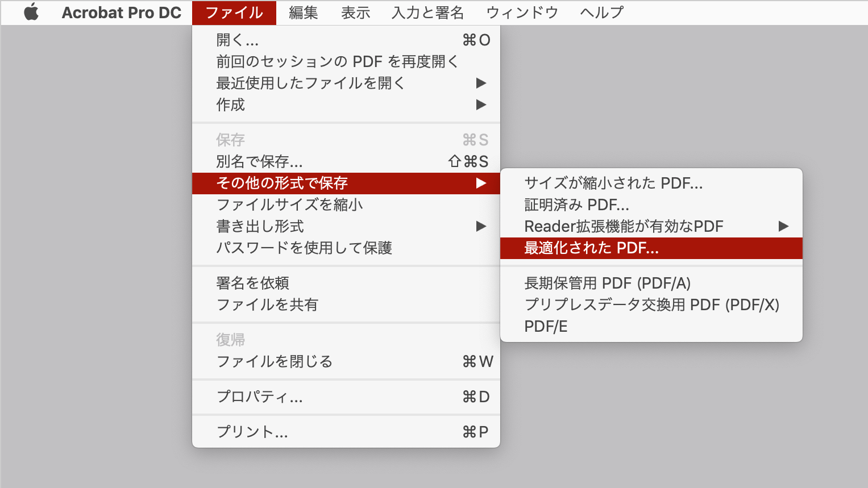Open the 編集 menu
Image resolution: width=868 pixels, height=488 pixels.
303,12
